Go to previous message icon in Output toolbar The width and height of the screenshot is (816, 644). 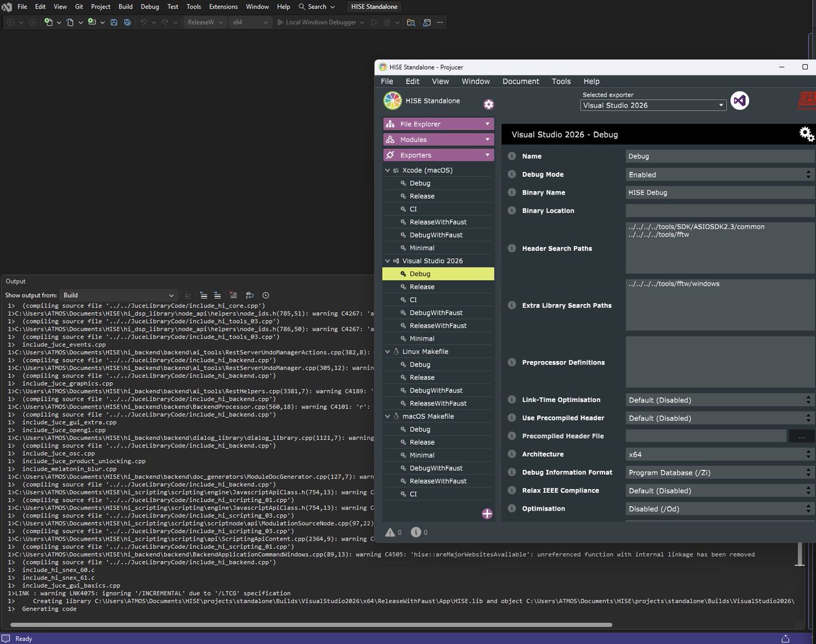(x=204, y=295)
